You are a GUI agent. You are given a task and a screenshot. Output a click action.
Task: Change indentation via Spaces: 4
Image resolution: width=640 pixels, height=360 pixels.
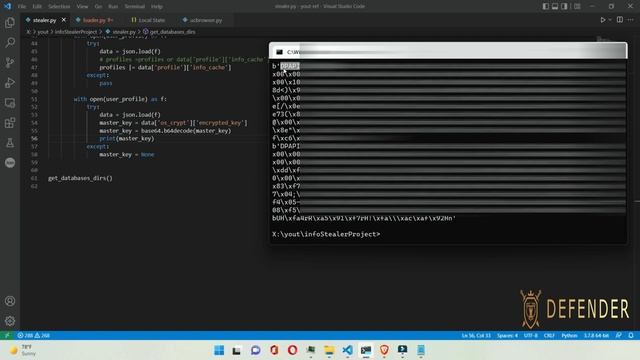tap(507, 336)
